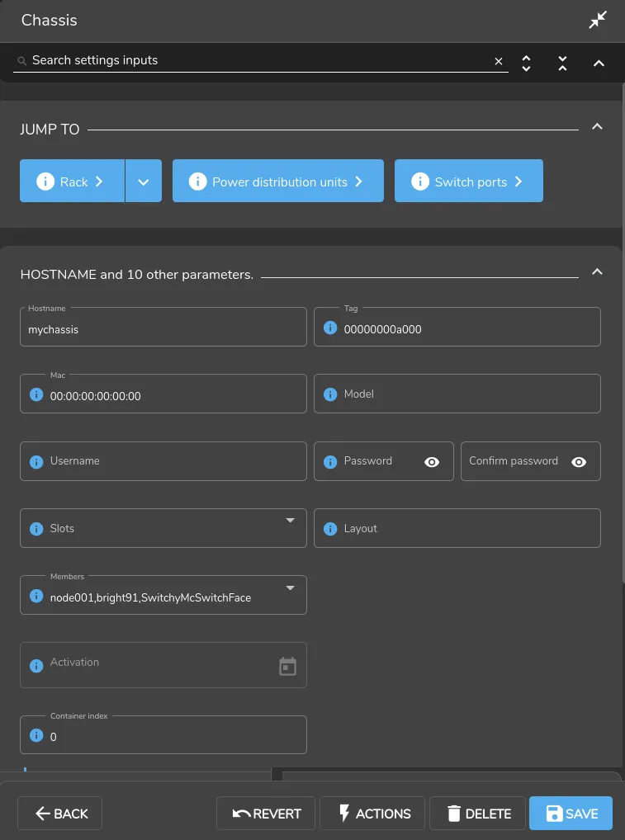Show info for the Password field
Viewport: 625px width, 840px height.
tap(330, 462)
